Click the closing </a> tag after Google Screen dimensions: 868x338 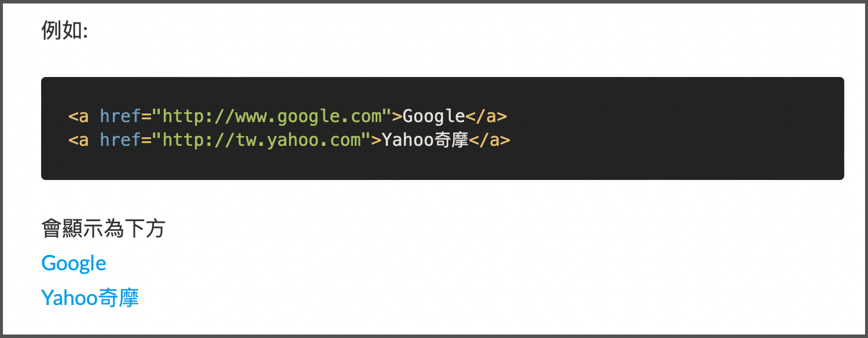[x=486, y=116]
